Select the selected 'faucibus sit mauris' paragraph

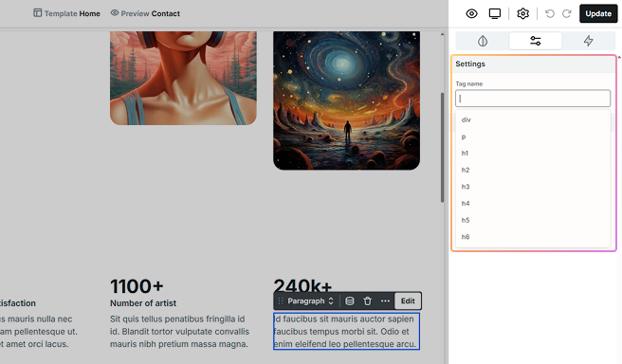point(346,332)
